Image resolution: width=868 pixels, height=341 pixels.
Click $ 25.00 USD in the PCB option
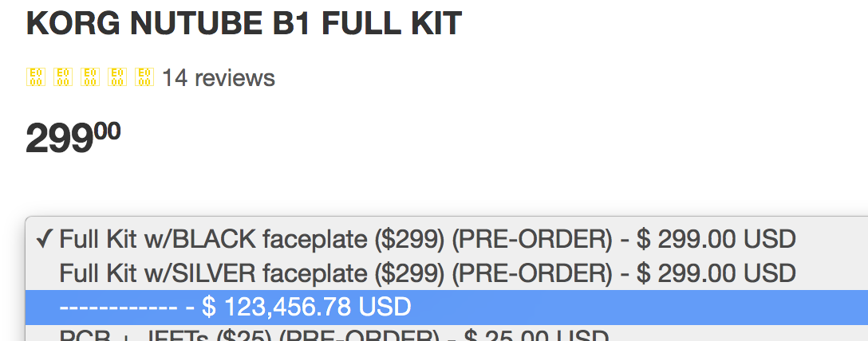(x=536, y=335)
